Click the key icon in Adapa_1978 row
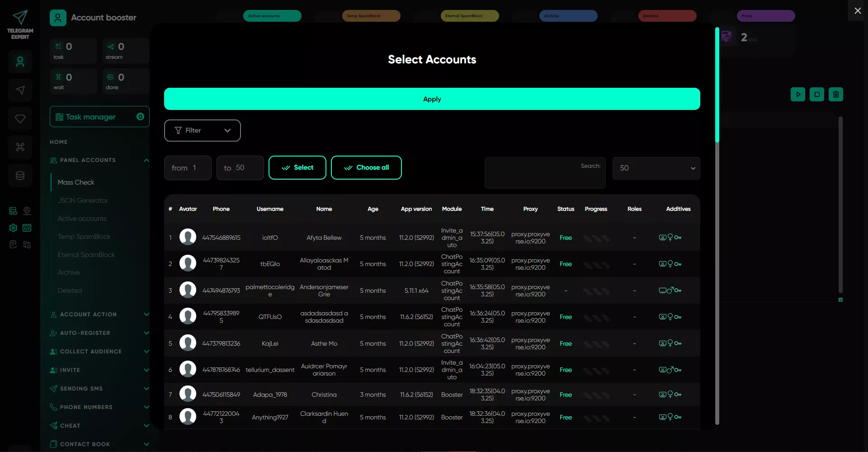 [678, 395]
